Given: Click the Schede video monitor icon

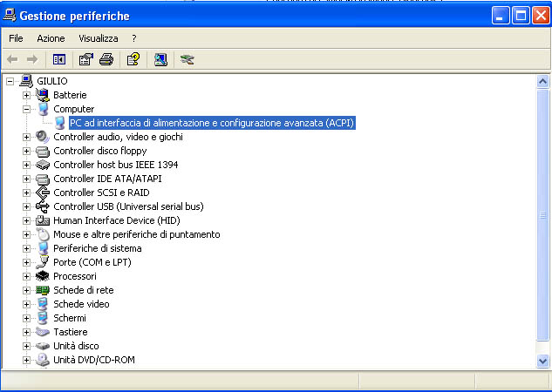Looking at the screenshot, I should click(x=43, y=304).
